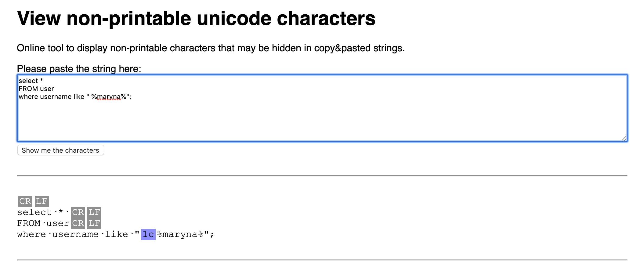This screenshot has height=265, width=644.
Task: Click the horizontal divider below the button
Action: click(322, 176)
